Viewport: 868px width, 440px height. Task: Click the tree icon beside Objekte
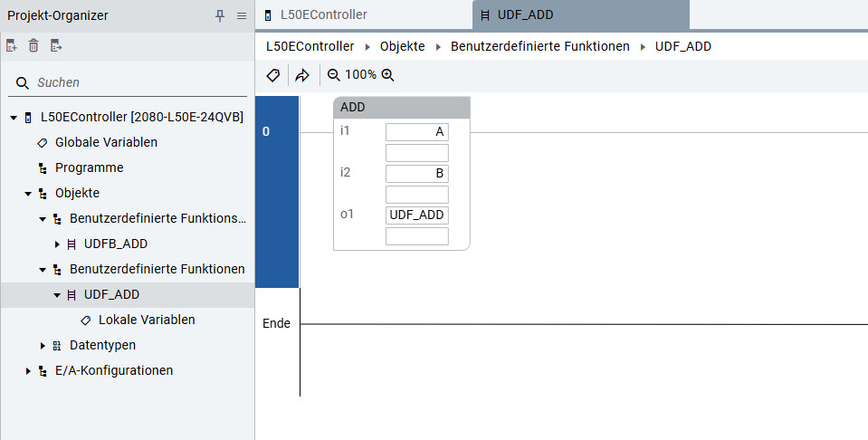43,194
